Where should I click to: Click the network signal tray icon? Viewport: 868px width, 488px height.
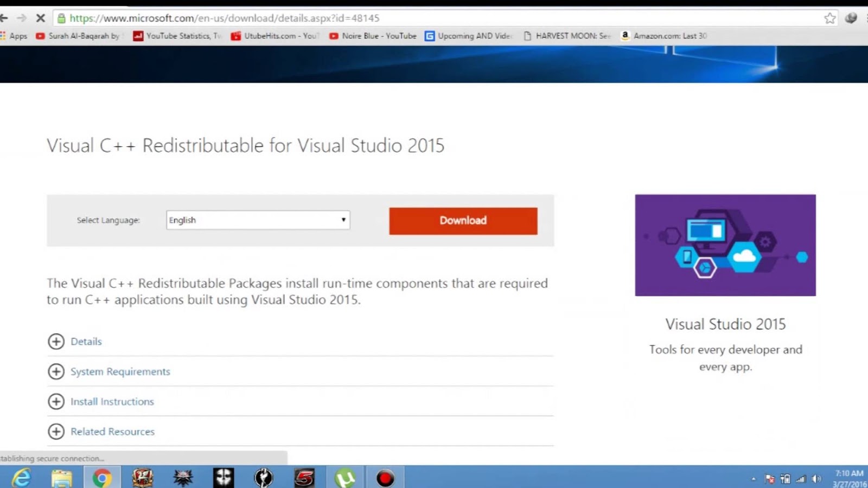(x=801, y=479)
